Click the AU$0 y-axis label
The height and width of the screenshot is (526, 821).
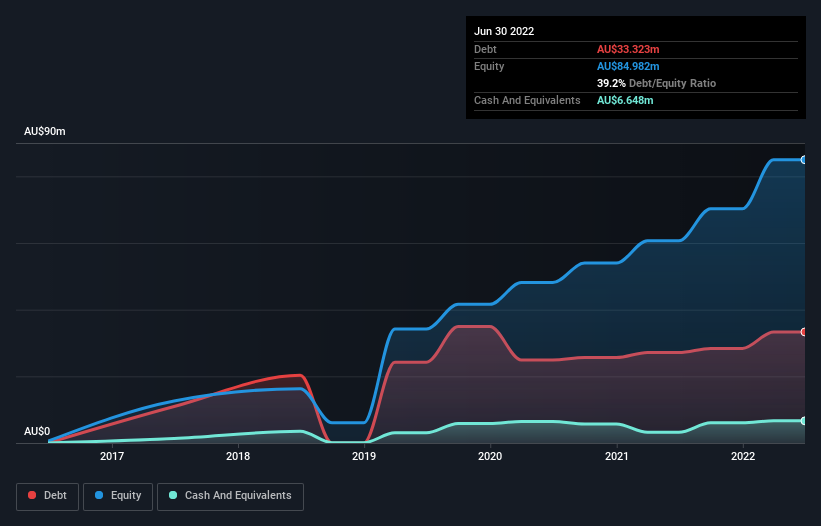(37, 431)
